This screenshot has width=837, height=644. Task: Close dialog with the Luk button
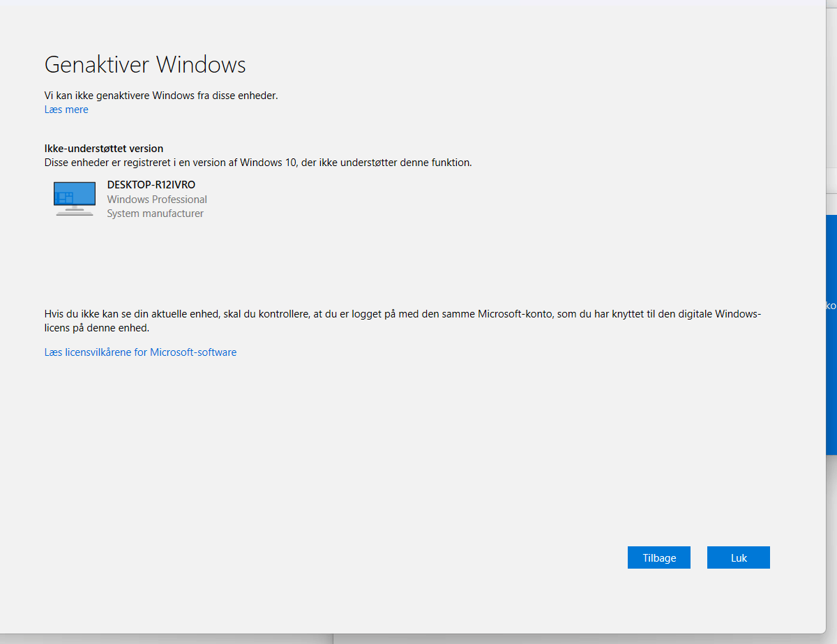(739, 557)
